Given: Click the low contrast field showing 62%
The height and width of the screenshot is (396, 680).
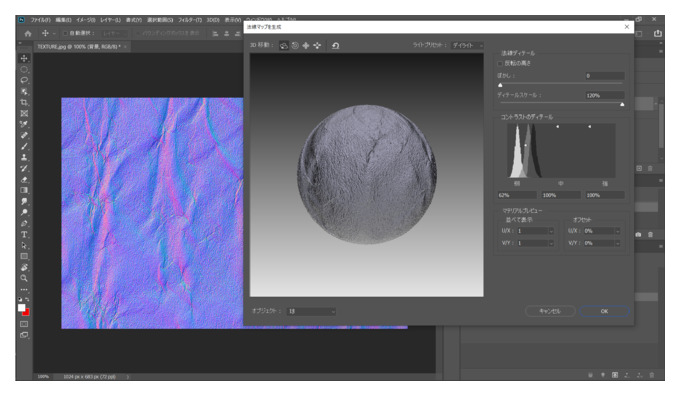Looking at the screenshot, I should pyautogui.click(x=517, y=196).
